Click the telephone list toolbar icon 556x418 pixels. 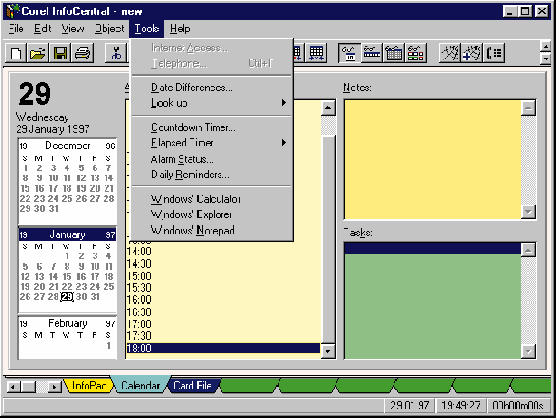(x=494, y=53)
